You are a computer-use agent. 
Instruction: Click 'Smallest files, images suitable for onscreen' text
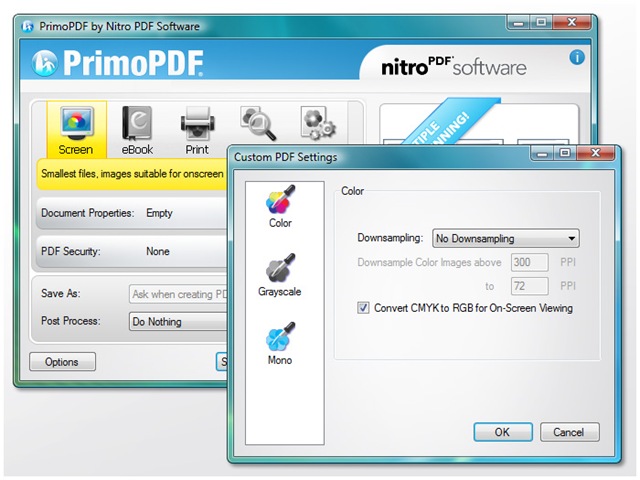pyautogui.click(x=132, y=174)
